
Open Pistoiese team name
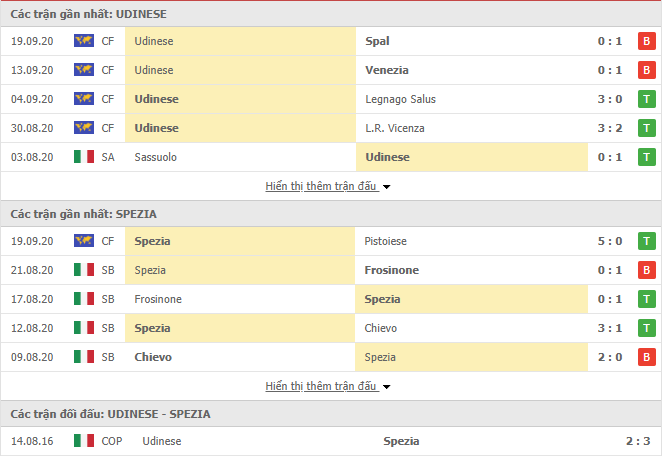click(x=385, y=241)
